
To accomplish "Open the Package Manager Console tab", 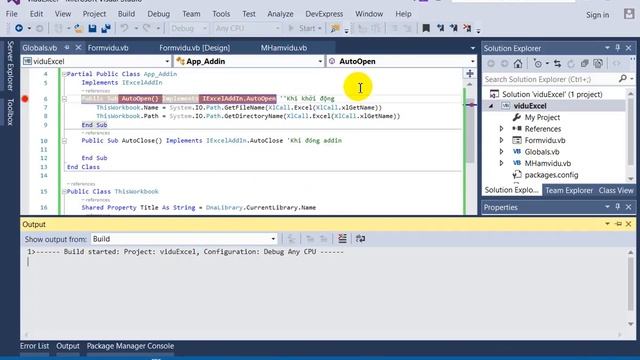I will pos(130,346).
